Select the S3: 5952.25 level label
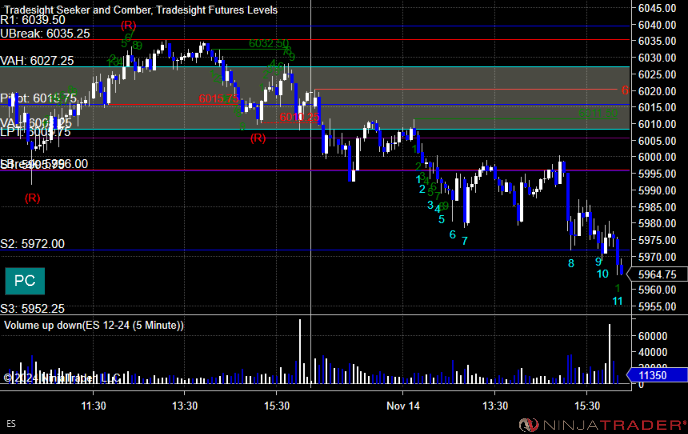The image size is (688, 434). tap(32, 309)
